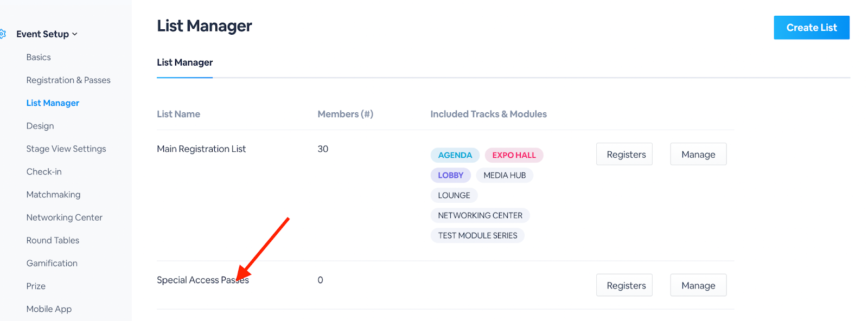Navigate to Stage View Settings
Screen dimensions: 868x321
point(66,149)
